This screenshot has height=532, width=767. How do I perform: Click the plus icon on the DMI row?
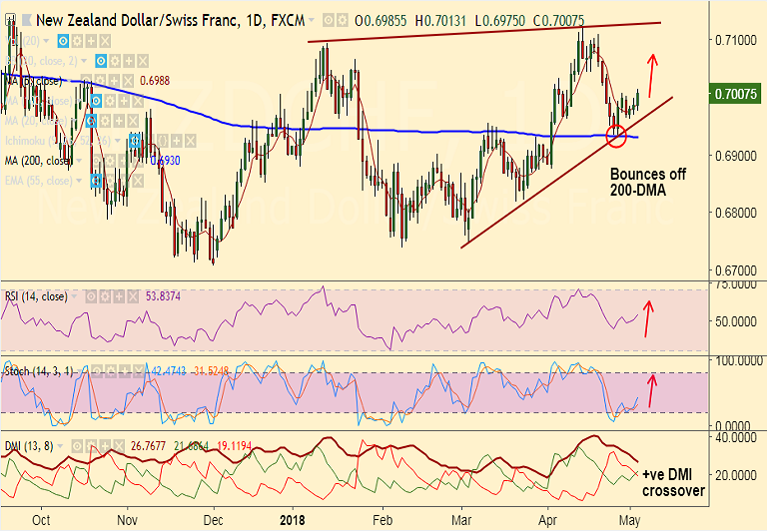[x=105, y=446]
